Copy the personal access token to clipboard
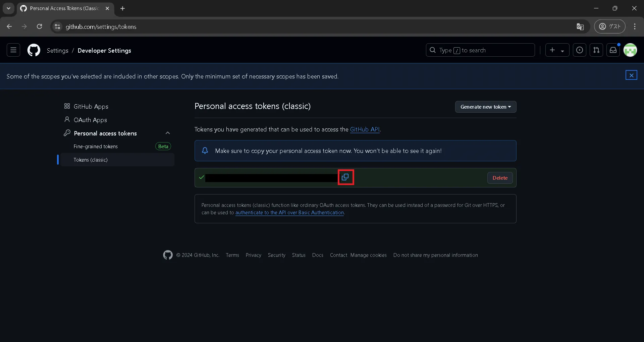644x342 pixels. (x=345, y=177)
